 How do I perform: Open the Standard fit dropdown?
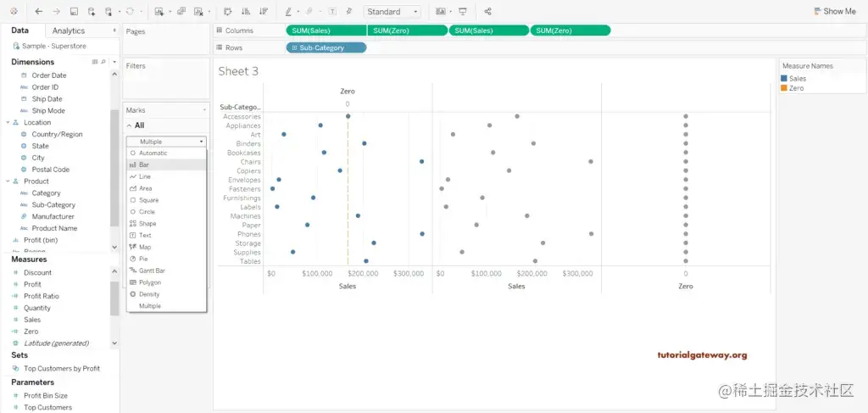pyautogui.click(x=392, y=11)
